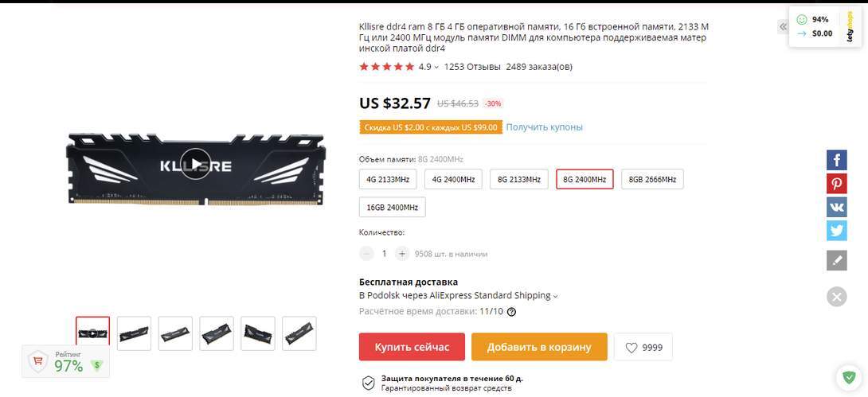Image resolution: width=868 pixels, height=397 pixels.
Task: Select the 4G 2133MHz memory option
Action: click(388, 179)
